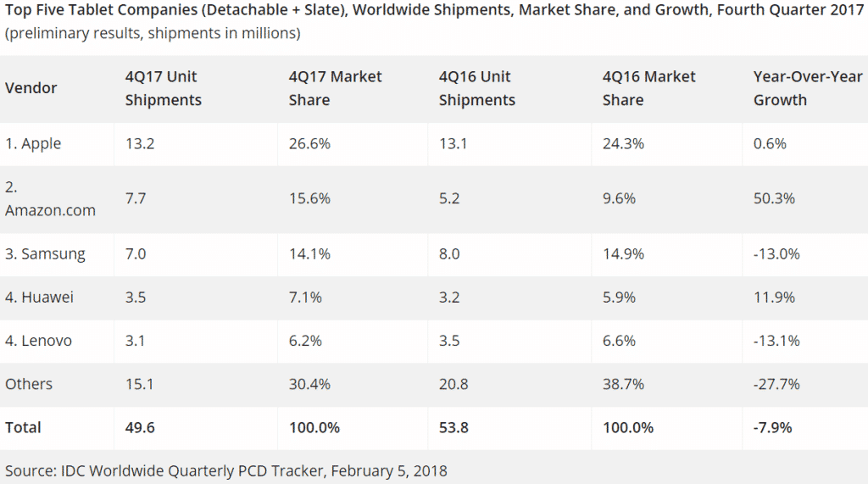The image size is (868, 484).
Task: Click the Lenovo vendor cell
Action: click(39, 341)
